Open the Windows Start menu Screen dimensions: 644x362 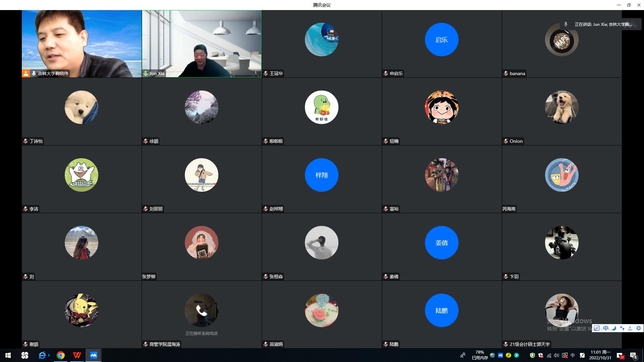(x=8, y=355)
